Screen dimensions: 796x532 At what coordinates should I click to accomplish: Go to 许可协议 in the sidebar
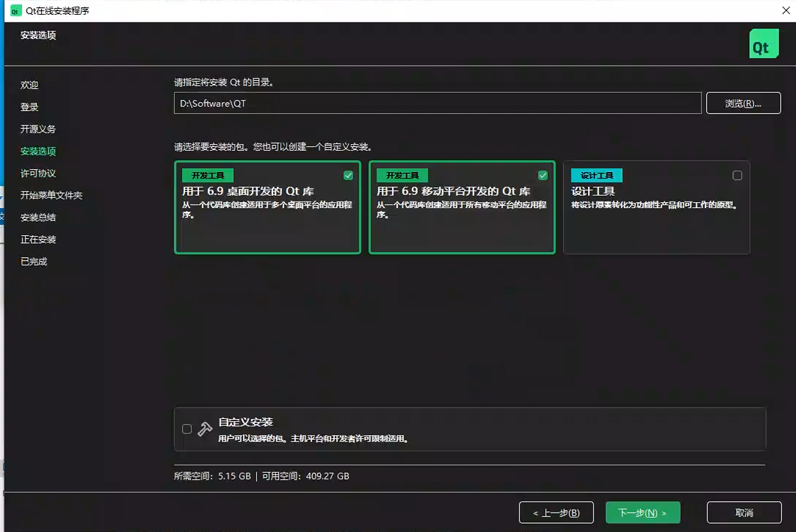point(38,173)
